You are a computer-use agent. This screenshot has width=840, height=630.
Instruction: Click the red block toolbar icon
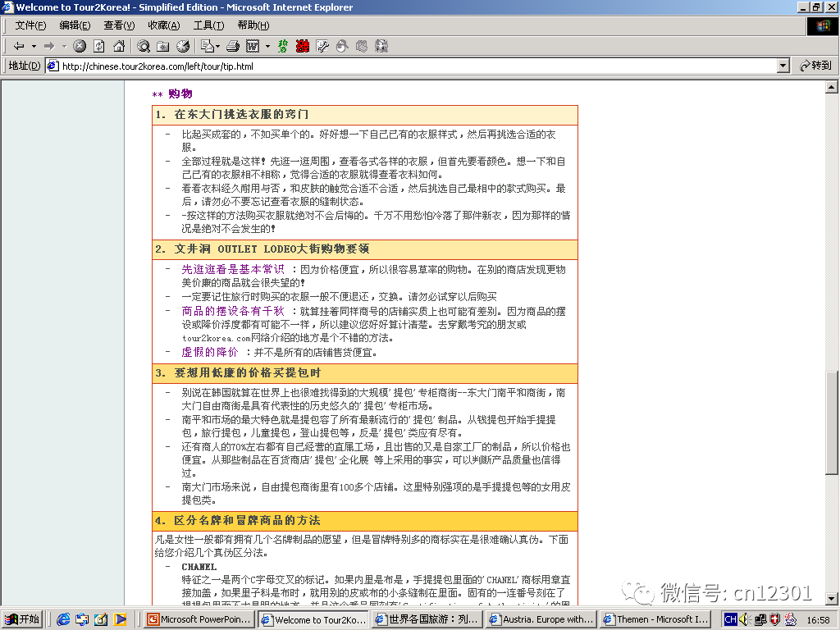(302, 46)
